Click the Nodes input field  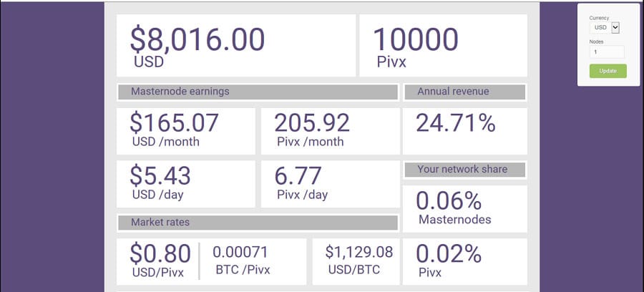coord(607,52)
